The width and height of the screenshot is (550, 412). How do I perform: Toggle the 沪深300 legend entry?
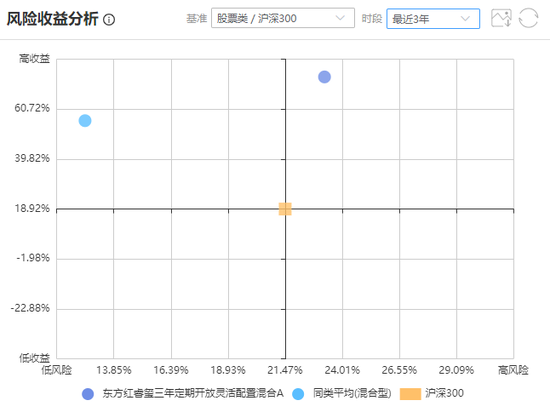point(432,394)
